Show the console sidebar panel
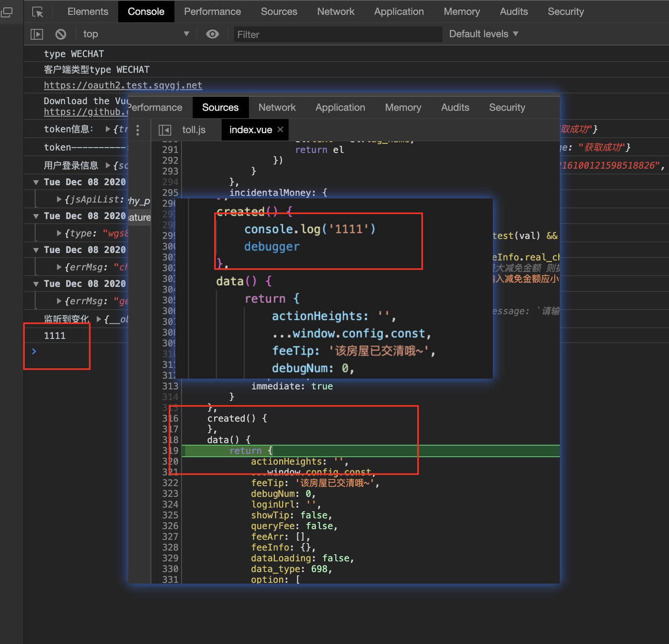The height and width of the screenshot is (644, 669). coord(37,34)
